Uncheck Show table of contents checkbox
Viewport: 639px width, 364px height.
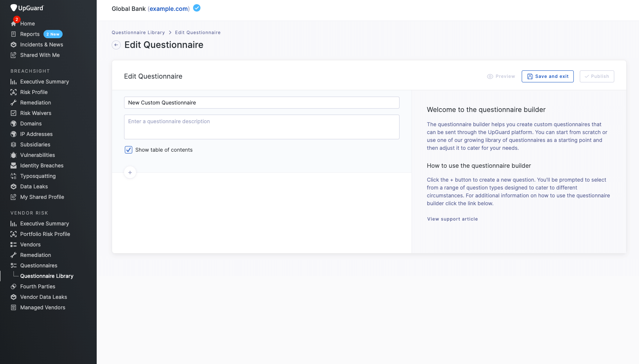(x=129, y=150)
